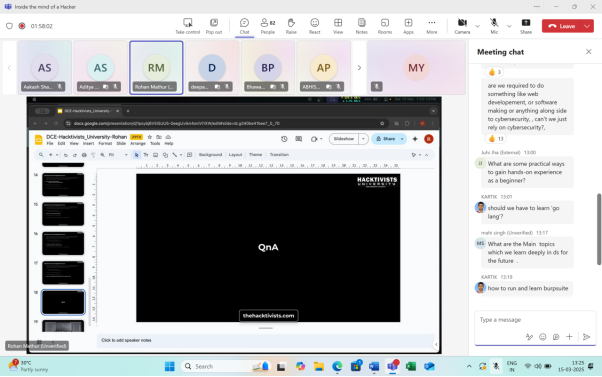Open the View layout options
602x377 pixels.
(x=338, y=26)
